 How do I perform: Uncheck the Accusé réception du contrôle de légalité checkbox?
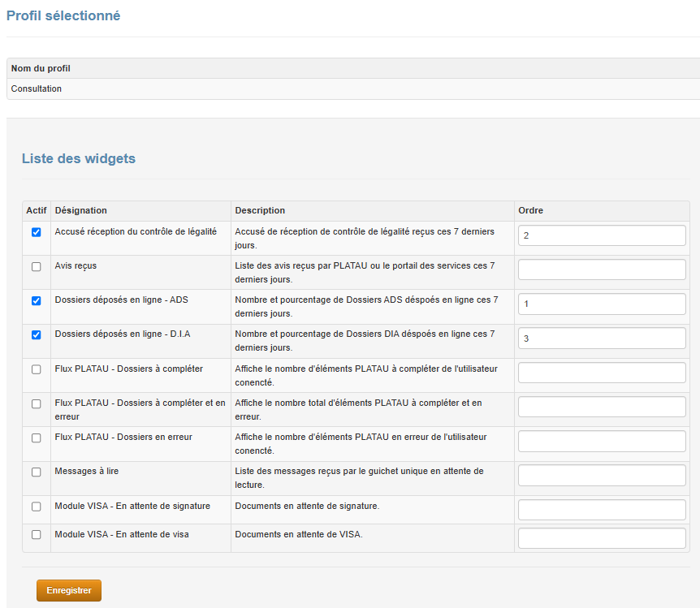tap(36, 232)
